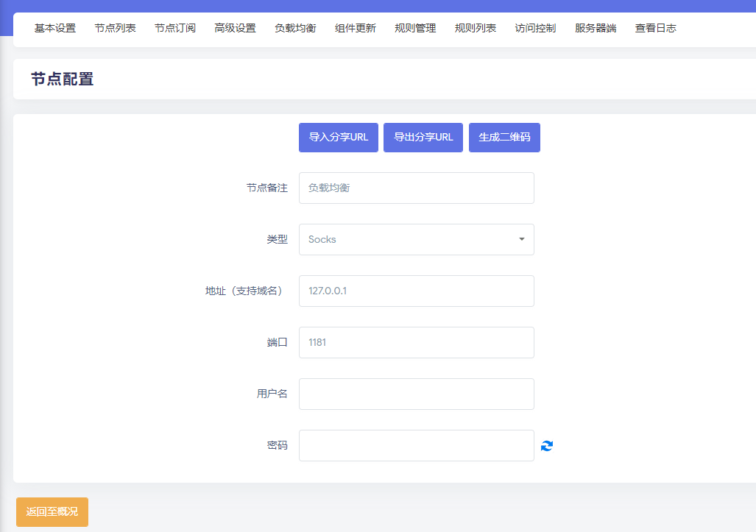Viewport: 756px width, 532px height.
Task: Click the 返回至概况 button
Action: pos(52,511)
